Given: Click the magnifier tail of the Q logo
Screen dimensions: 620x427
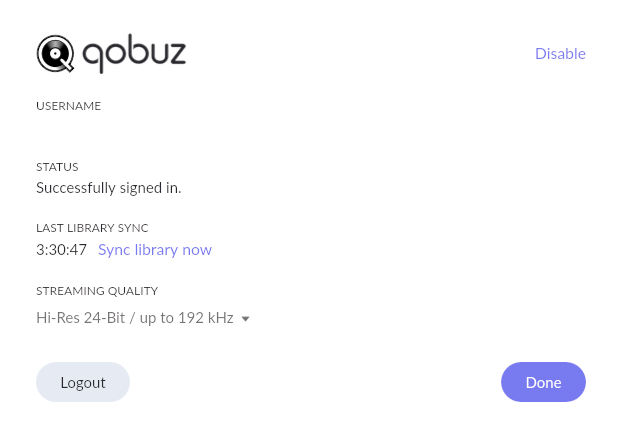Looking at the screenshot, I should point(68,66).
